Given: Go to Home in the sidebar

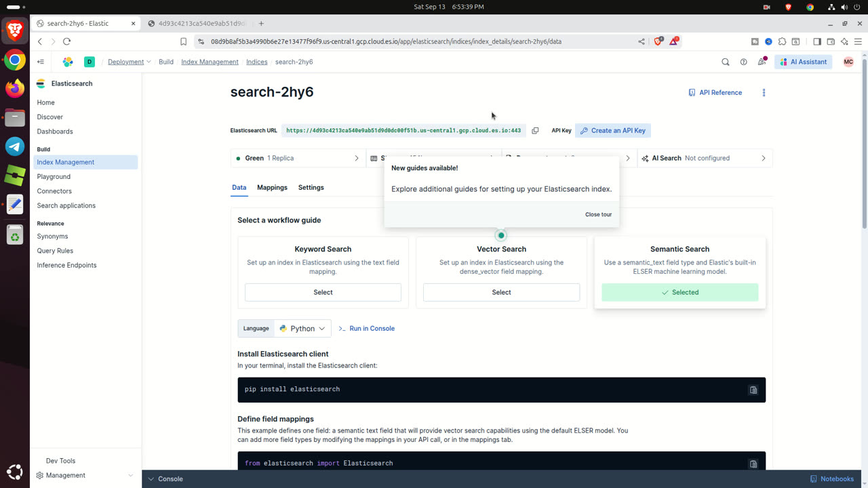Looking at the screenshot, I should (x=45, y=102).
